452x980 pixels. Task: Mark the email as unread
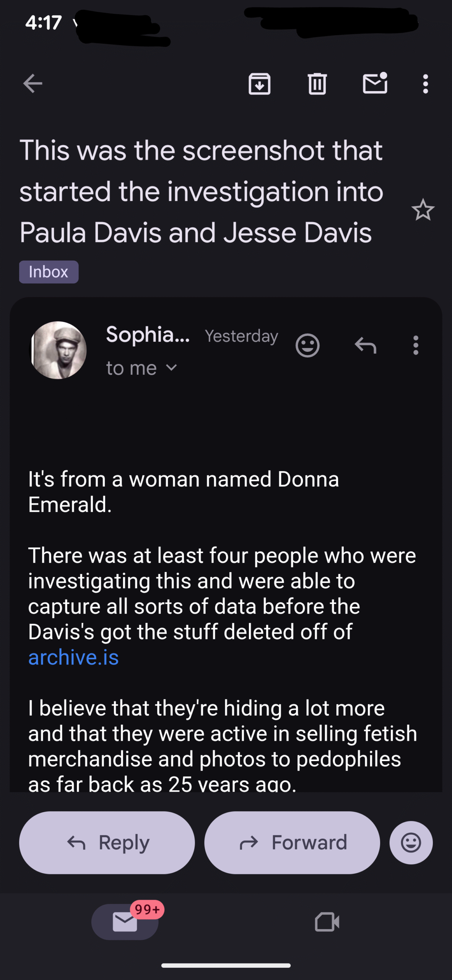[x=375, y=83]
